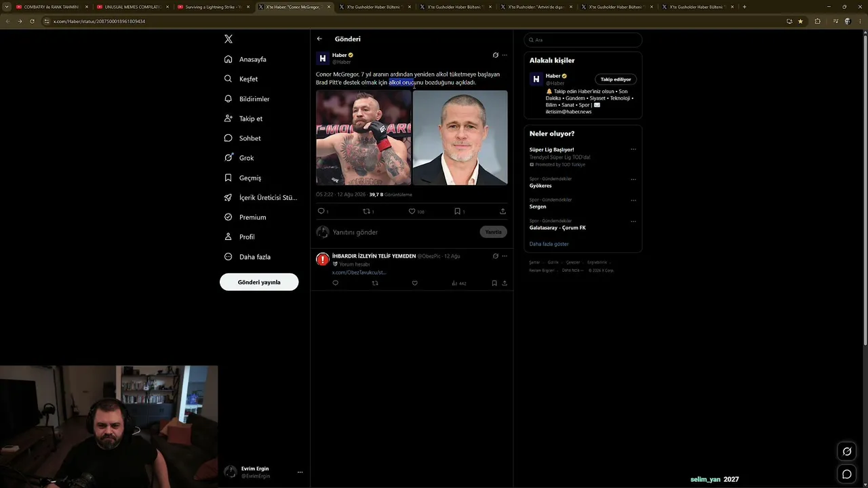868x488 pixels.
Task: Click the Grok icon on Haber's post
Action: (x=496, y=55)
